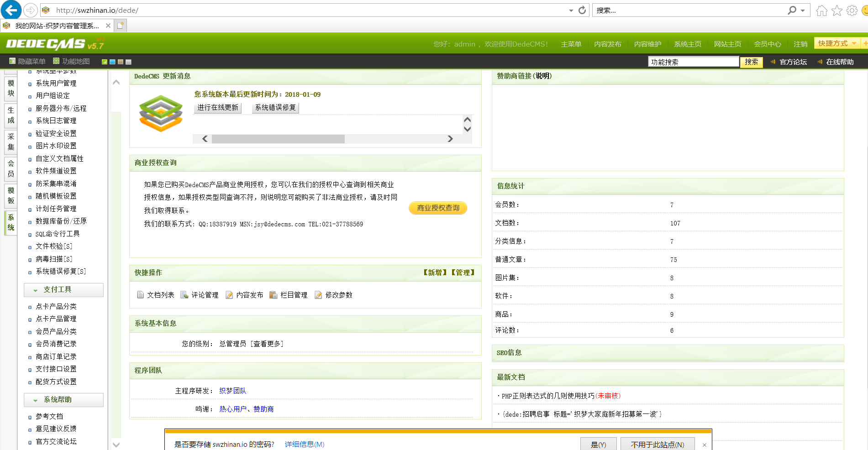Open 网站主页 in top navigation
The width and height of the screenshot is (868, 450).
coord(727,44)
